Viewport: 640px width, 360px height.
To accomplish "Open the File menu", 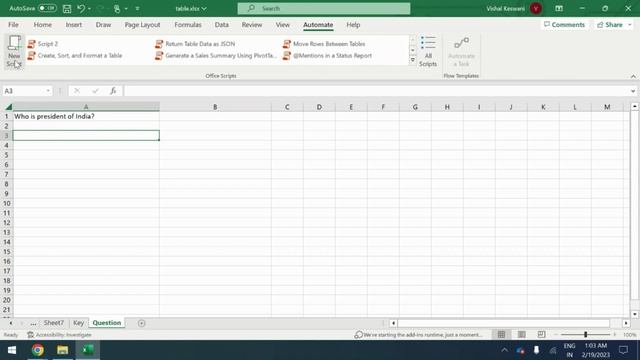I will 13,25.
